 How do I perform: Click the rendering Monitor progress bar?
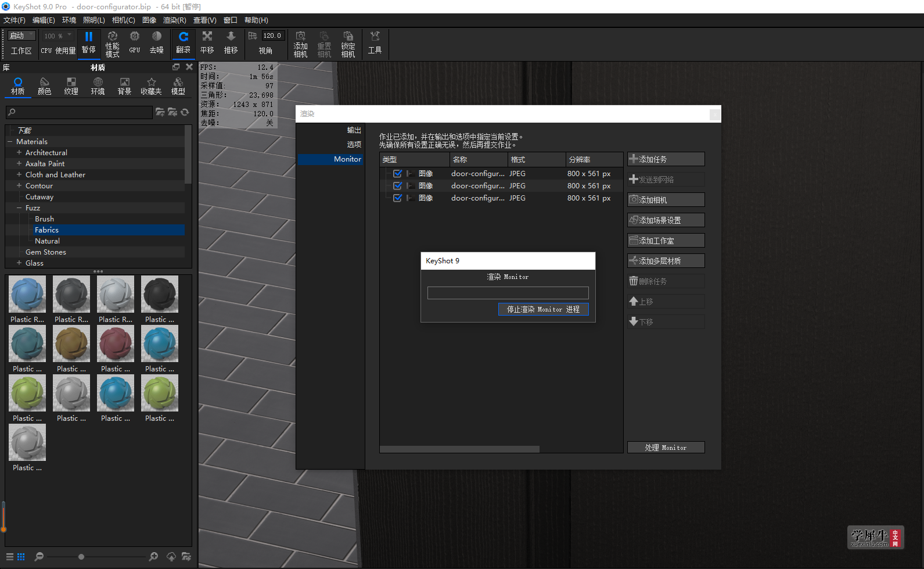click(508, 293)
